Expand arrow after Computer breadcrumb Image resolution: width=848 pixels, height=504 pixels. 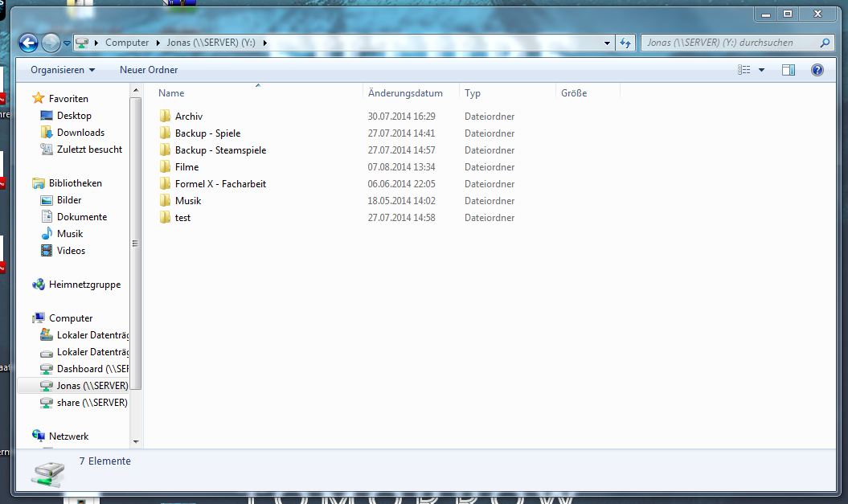click(158, 43)
